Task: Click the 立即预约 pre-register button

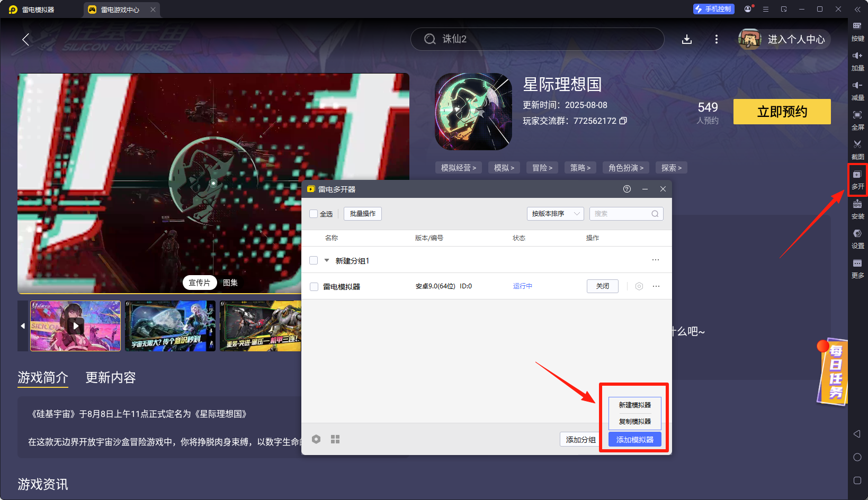Action: [782, 112]
